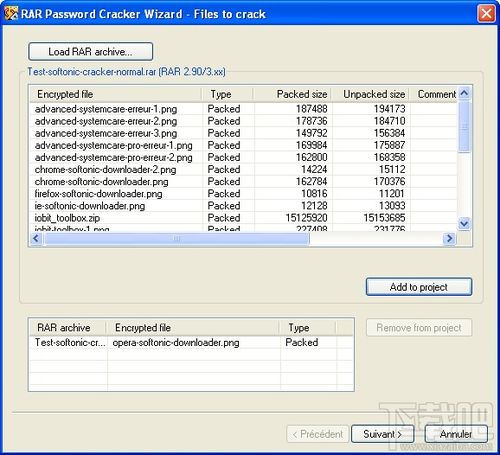Click Test-softonic-cr... archive cell in project list
The width and height of the screenshot is (500, 455).
tap(70, 343)
